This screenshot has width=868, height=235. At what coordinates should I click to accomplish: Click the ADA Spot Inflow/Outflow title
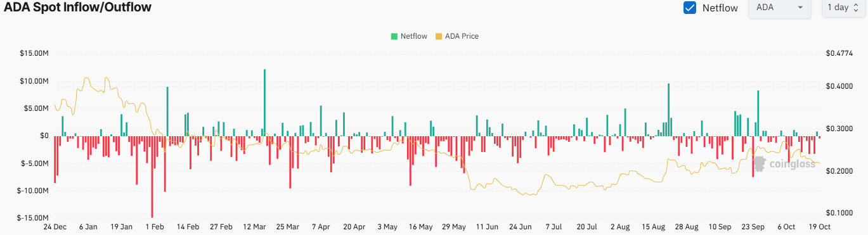pyautogui.click(x=78, y=7)
